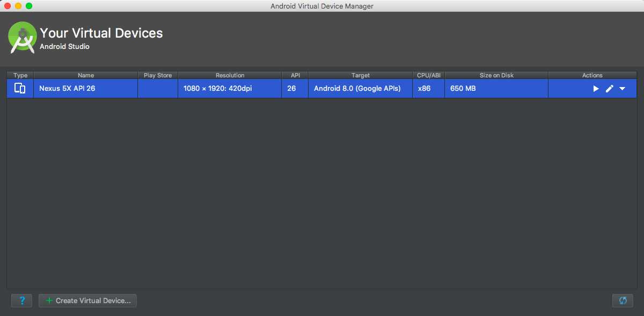The width and height of the screenshot is (644, 316).
Task: Click the x86 CPU/ABI cell
Action: [429, 88]
